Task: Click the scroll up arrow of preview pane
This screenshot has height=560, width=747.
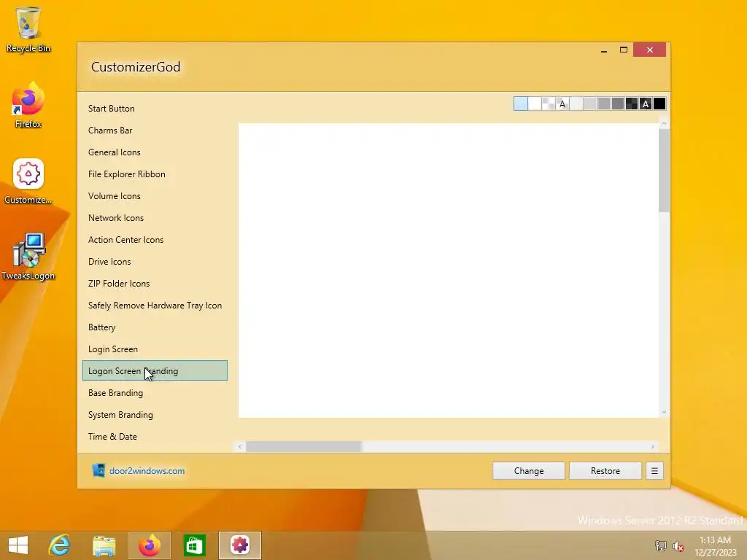Action: 664,124
